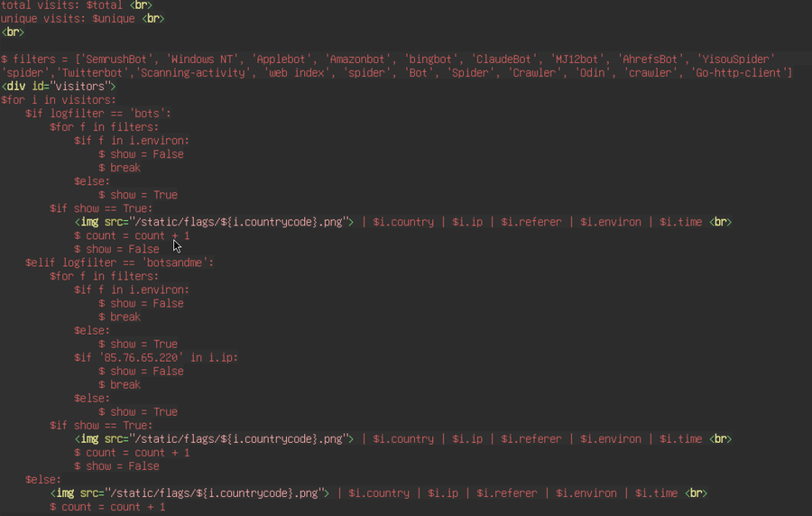Viewport: 812px width, 516px height.
Task: Click the 'Scanning-activity' string
Action: pyautogui.click(x=191, y=73)
